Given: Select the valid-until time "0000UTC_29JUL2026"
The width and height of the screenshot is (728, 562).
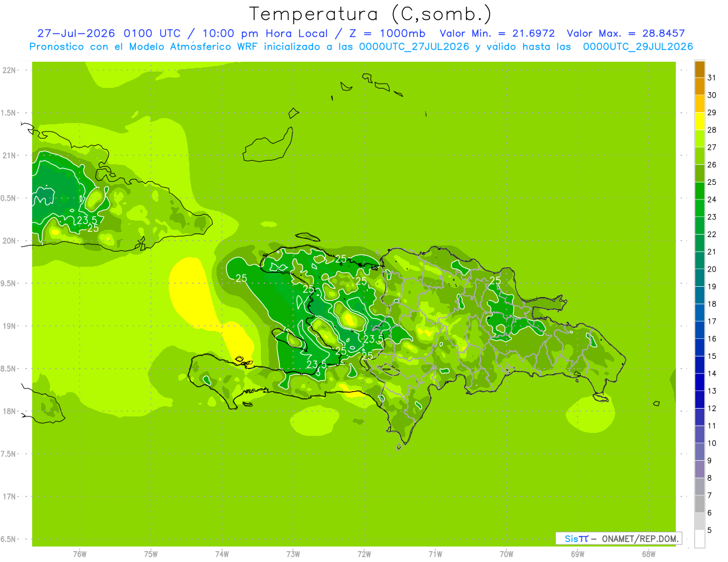Looking at the screenshot, I should [638, 47].
